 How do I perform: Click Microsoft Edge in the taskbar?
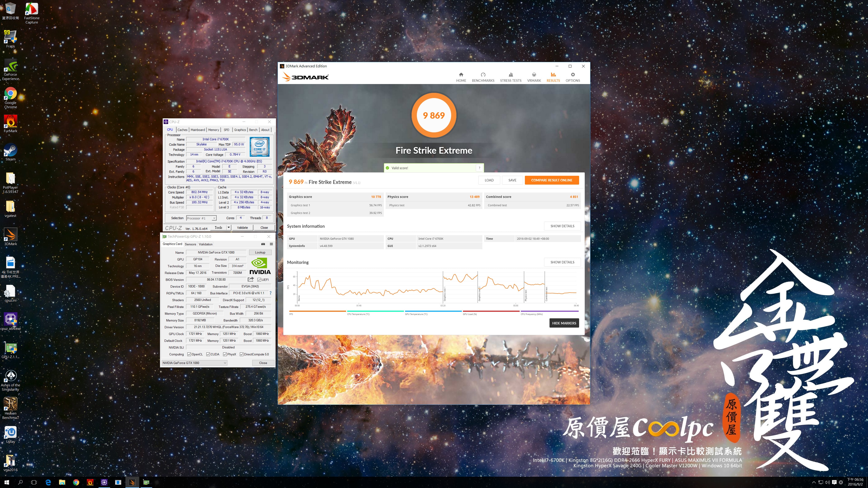click(x=48, y=482)
